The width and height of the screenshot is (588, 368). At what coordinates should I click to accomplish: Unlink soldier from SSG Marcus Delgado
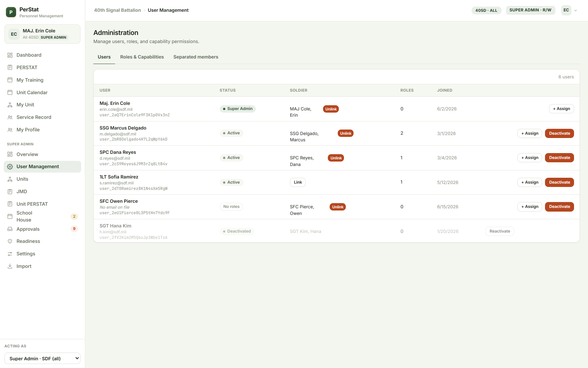pos(345,133)
